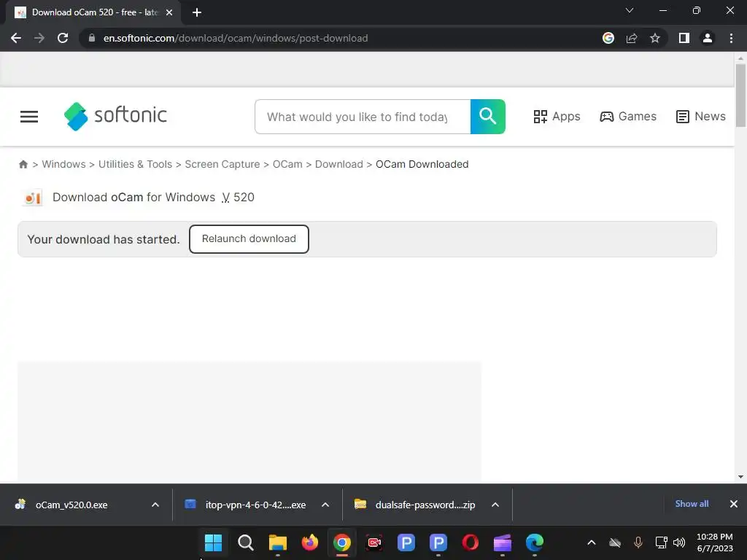Open the Utilities & Tools breadcrumb
The width and height of the screenshot is (747, 560).
[135, 164]
